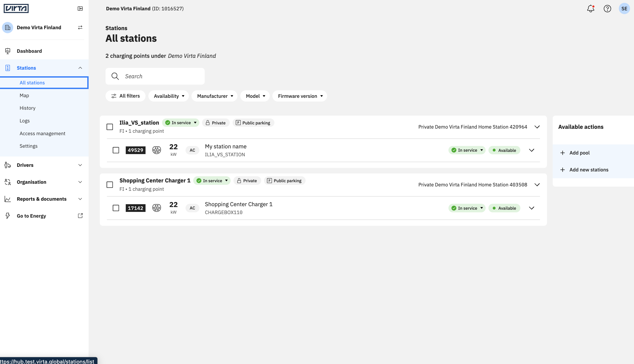Open the Firmware version filter dropdown
This screenshot has height=364, width=634.
(x=300, y=96)
